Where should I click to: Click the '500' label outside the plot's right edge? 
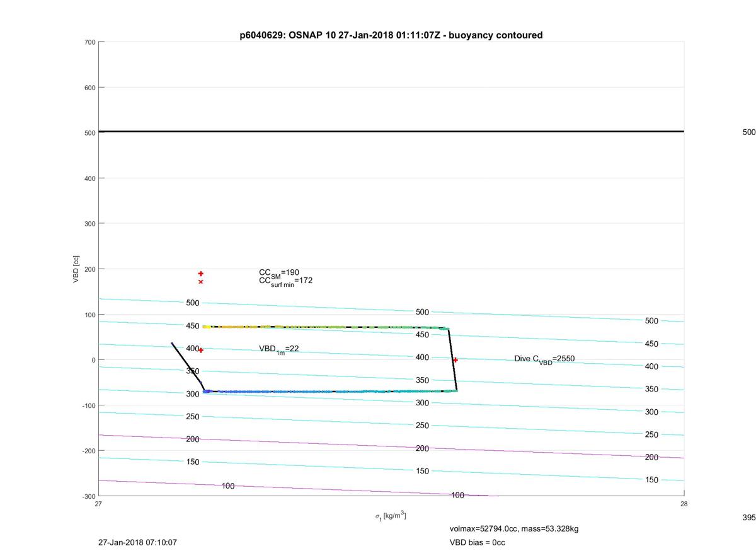pos(748,132)
